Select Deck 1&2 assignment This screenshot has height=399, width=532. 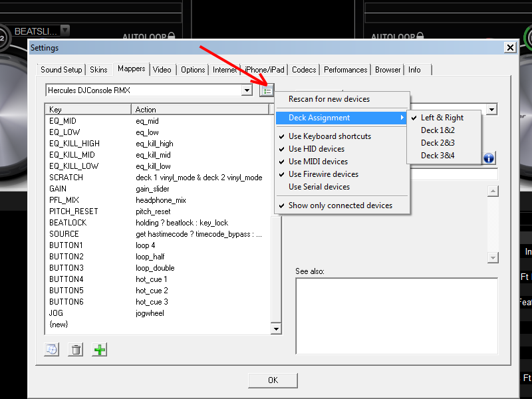point(444,130)
